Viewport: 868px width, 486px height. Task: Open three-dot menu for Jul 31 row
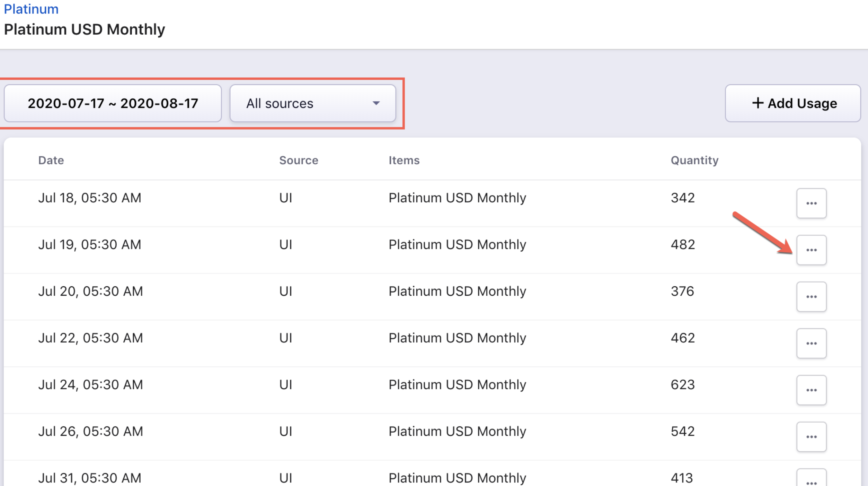(x=811, y=480)
